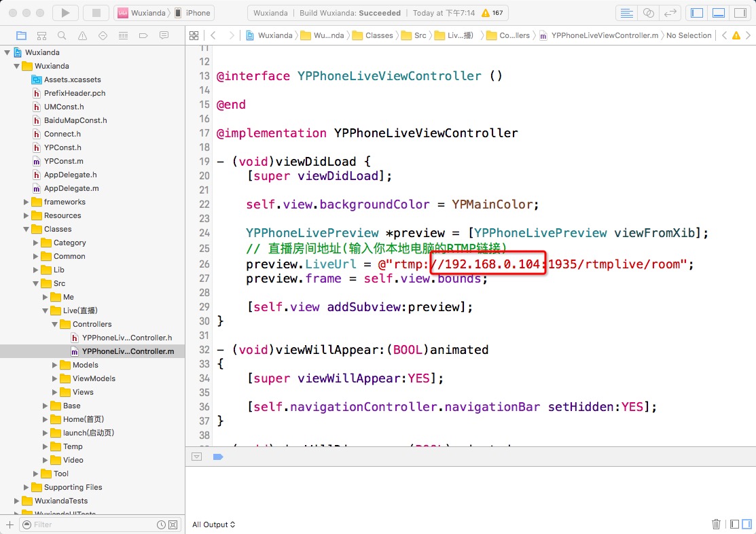Expand the Category folder
This screenshot has width=756, height=534.
pos(36,243)
